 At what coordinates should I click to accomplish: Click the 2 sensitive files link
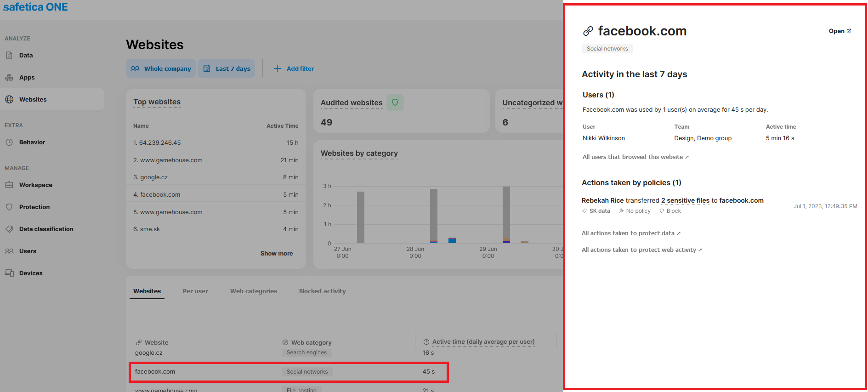[685, 201]
